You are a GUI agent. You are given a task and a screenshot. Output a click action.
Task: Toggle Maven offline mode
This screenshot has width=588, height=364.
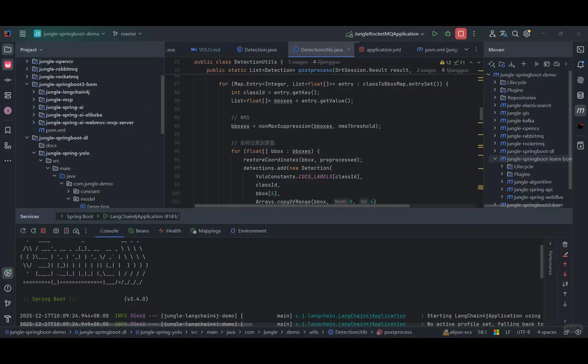557,64
